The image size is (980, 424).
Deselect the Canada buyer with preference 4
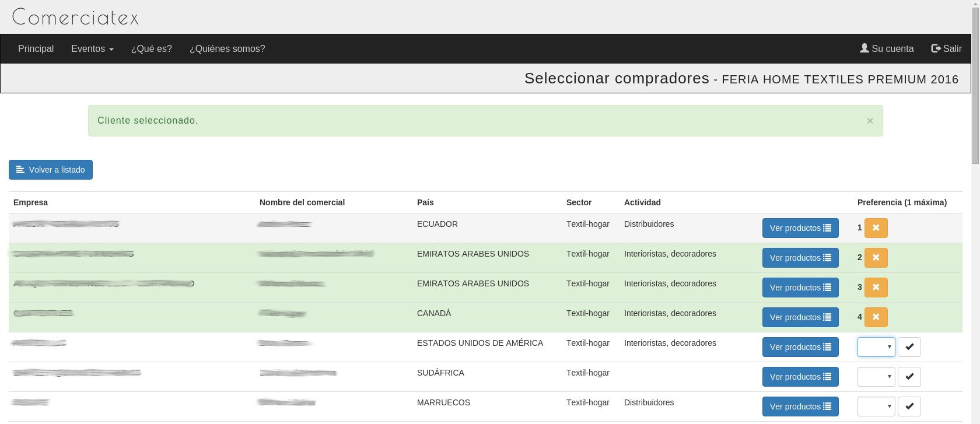tap(876, 317)
